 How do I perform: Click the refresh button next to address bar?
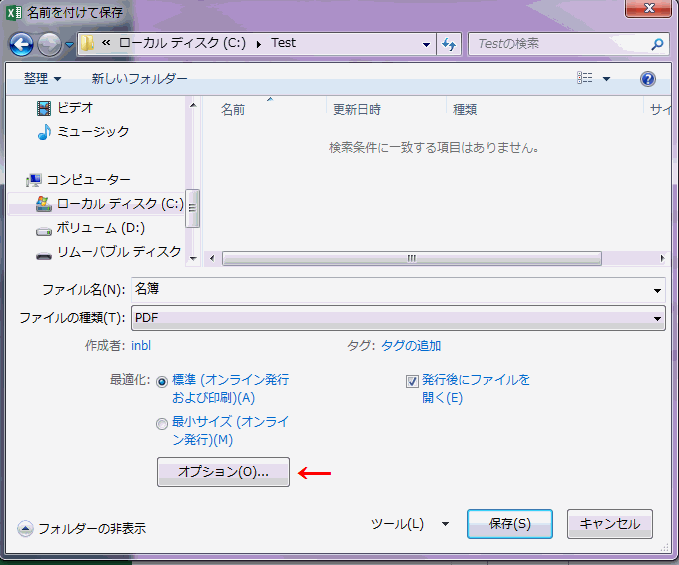click(449, 44)
